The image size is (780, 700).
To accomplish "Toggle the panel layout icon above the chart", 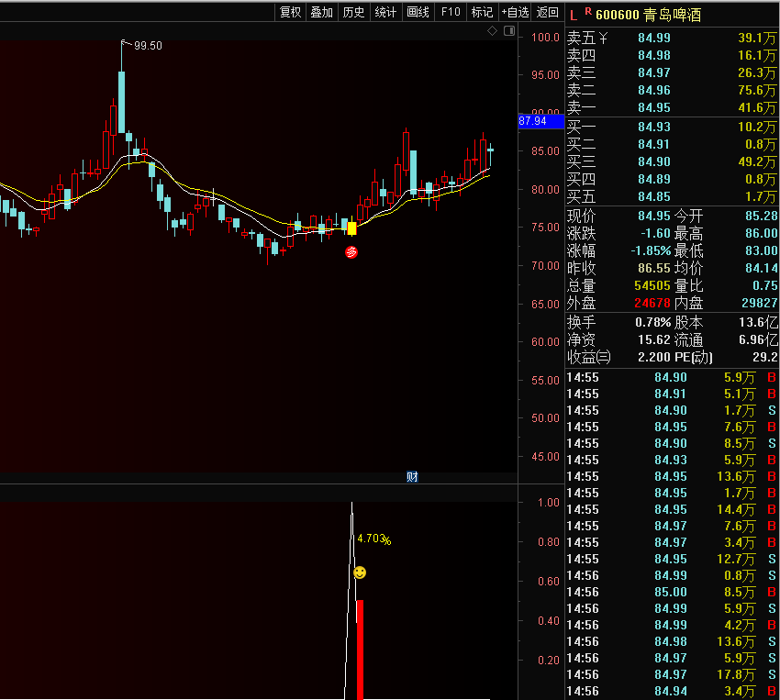I will pos(509,31).
